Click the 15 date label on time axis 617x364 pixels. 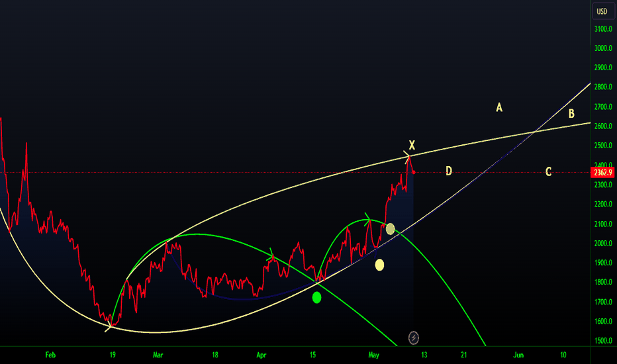point(312,355)
